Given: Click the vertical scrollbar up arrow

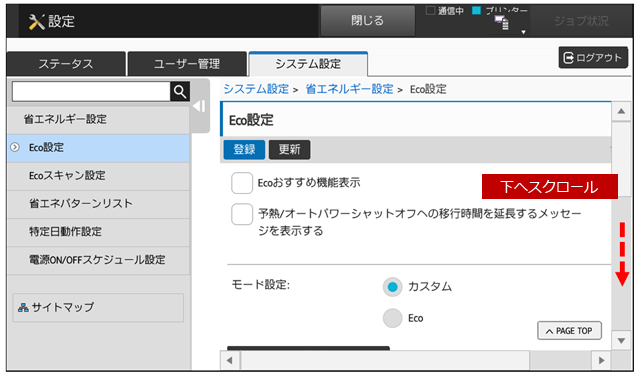Looking at the screenshot, I should (621, 111).
